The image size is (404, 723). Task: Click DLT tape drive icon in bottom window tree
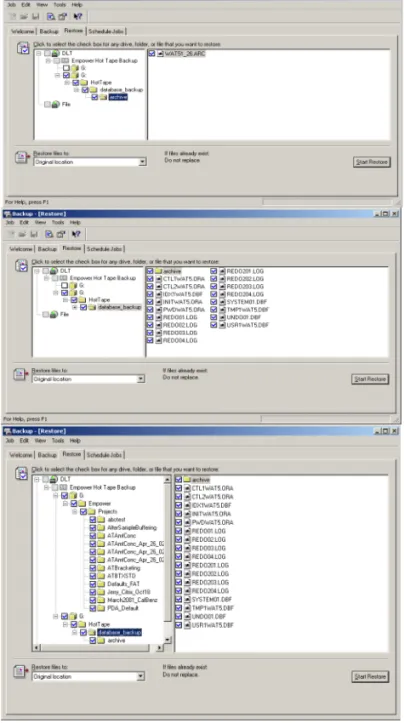point(53,480)
